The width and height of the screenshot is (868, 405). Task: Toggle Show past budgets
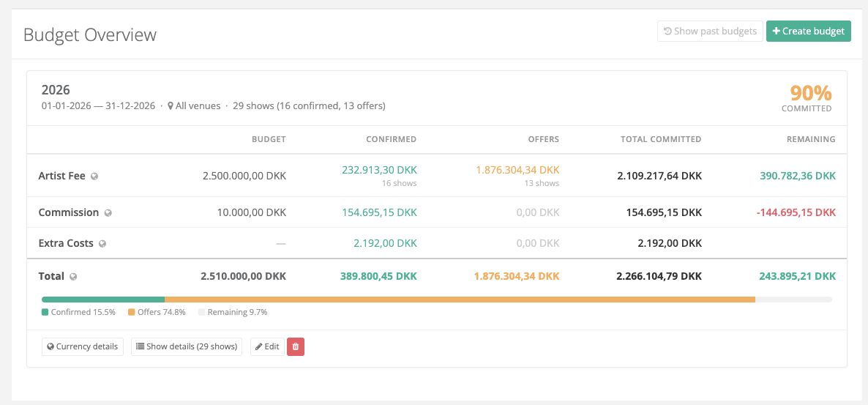pyautogui.click(x=709, y=31)
